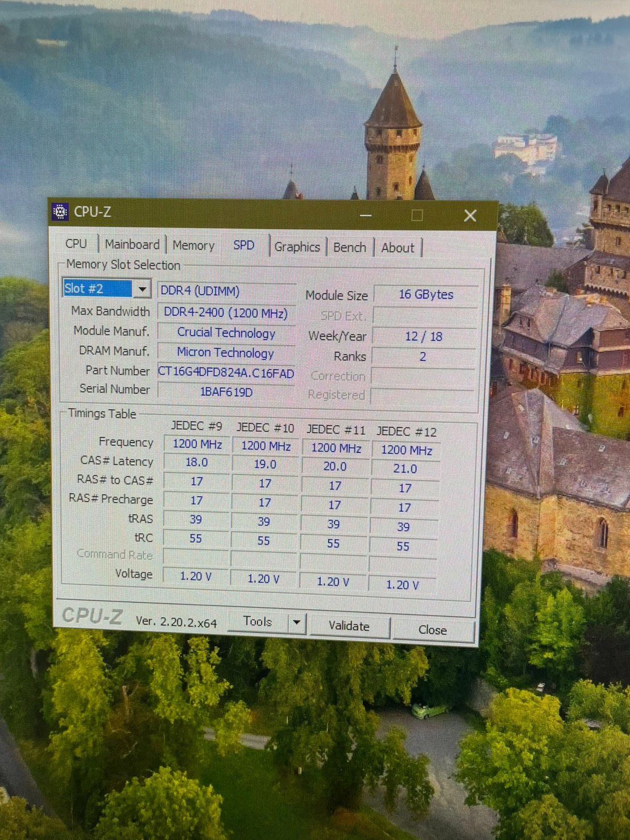Click the Module Size value 16 GBytes

click(426, 295)
